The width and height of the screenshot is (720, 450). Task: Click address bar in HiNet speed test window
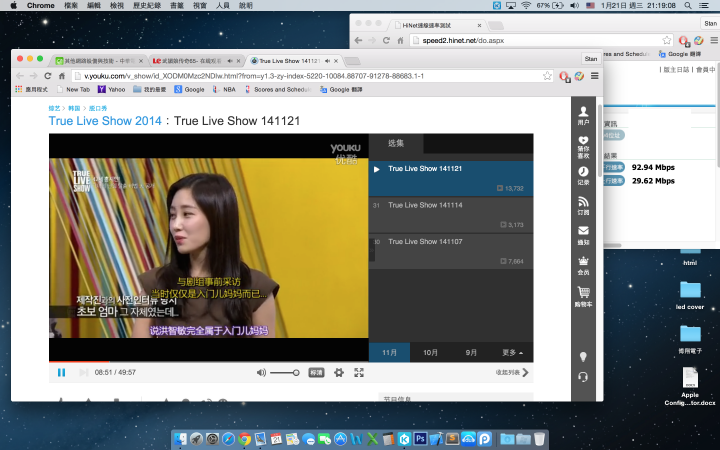click(541, 40)
